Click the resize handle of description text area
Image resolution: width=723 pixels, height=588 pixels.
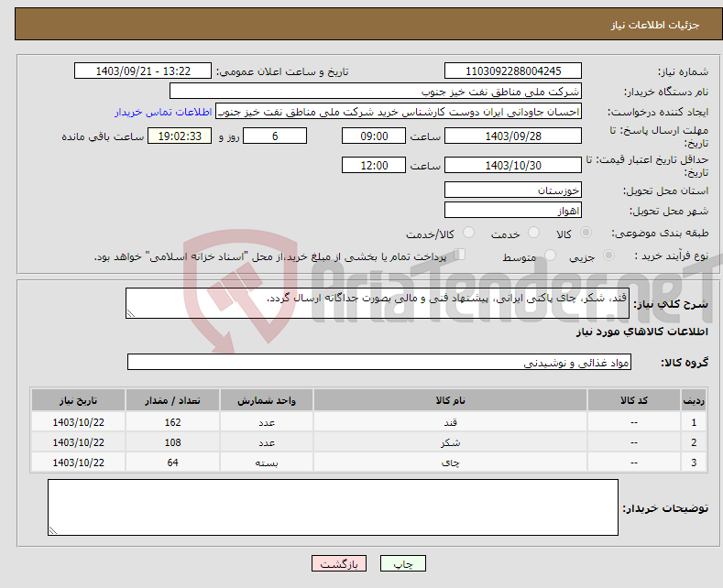(x=131, y=313)
